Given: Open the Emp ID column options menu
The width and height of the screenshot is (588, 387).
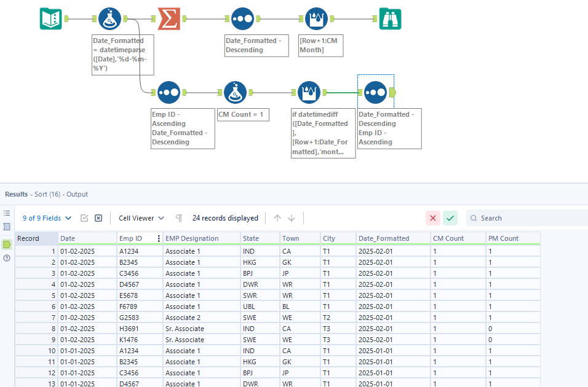Looking at the screenshot, I should tap(159, 238).
